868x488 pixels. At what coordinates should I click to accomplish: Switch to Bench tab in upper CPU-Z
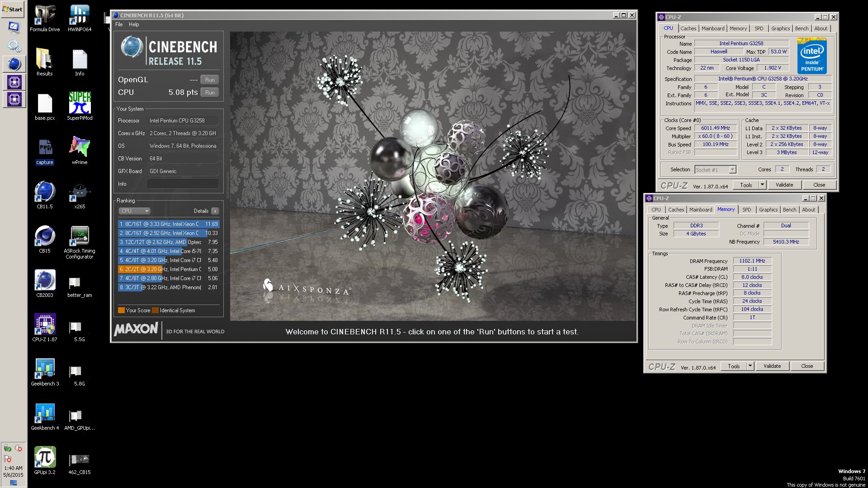point(802,28)
